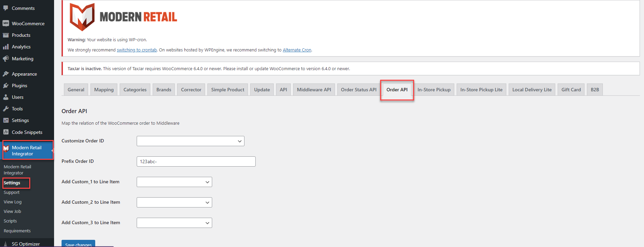644x247 pixels.
Task: Open the SG Optimizer menu label
Action: 26,244
